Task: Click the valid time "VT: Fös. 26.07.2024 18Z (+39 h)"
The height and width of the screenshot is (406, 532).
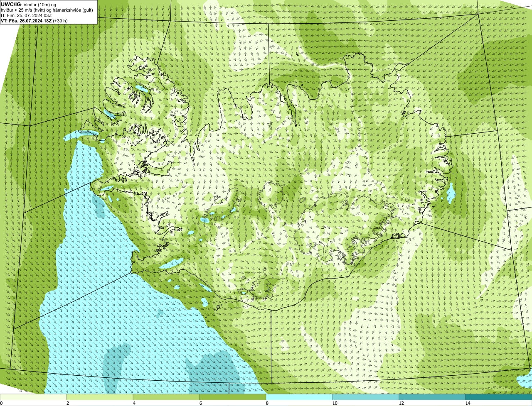Action: pos(34,21)
